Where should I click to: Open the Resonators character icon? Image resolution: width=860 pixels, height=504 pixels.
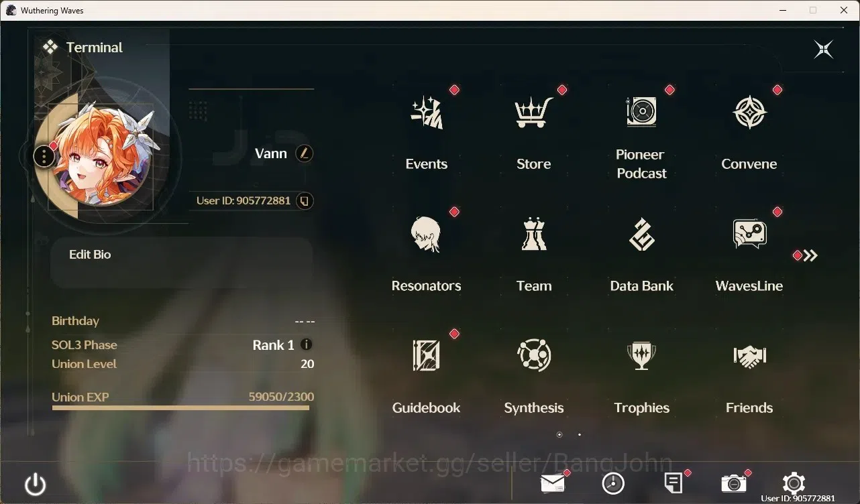point(427,235)
